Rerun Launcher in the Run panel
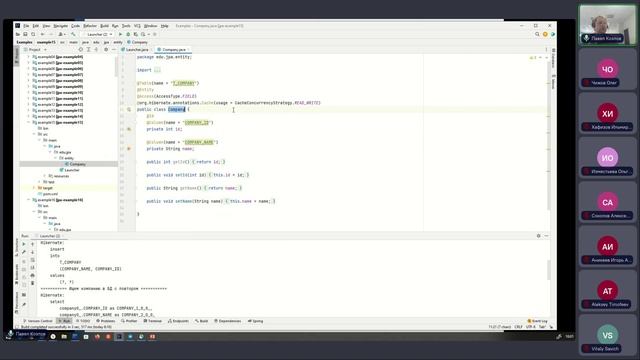Screen dimensions: 640x360 coord(24,244)
